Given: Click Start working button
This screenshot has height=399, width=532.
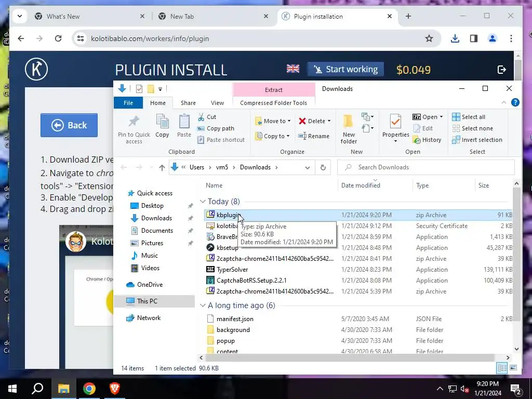Looking at the screenshot, I should [345, 69].
